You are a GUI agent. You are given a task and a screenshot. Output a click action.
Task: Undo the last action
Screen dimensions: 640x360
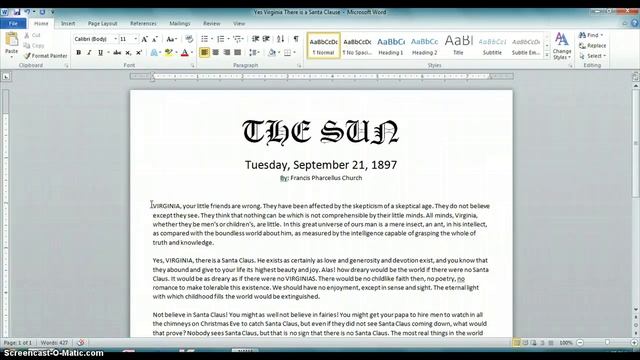click(27, 12)
